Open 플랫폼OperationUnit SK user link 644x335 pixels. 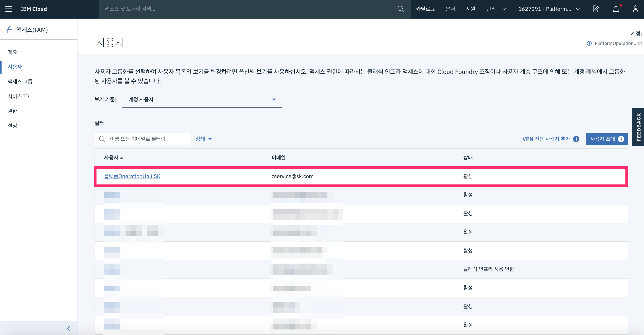(132, 176)
